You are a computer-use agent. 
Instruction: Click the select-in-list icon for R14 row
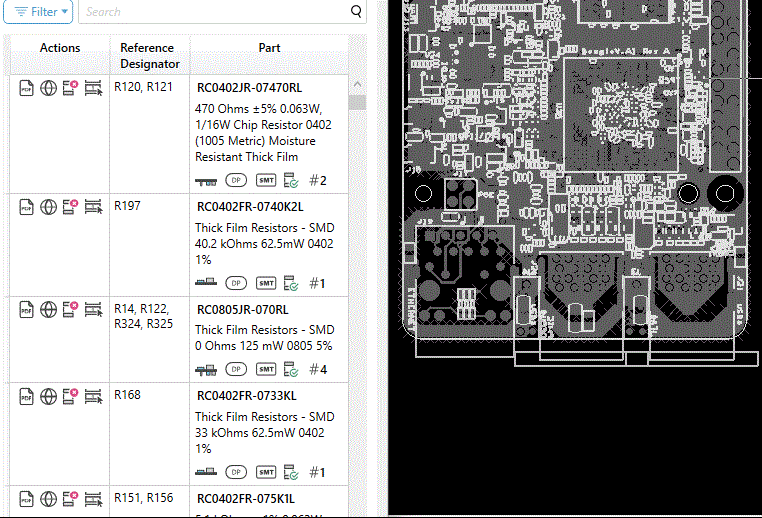(x=93, y=310)
